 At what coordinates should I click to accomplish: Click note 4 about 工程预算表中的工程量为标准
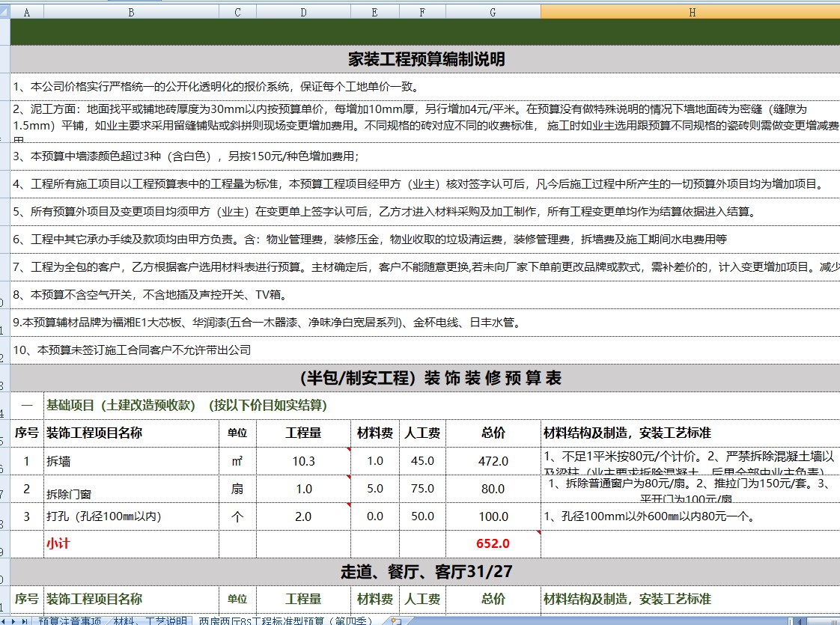pos(425,184)
